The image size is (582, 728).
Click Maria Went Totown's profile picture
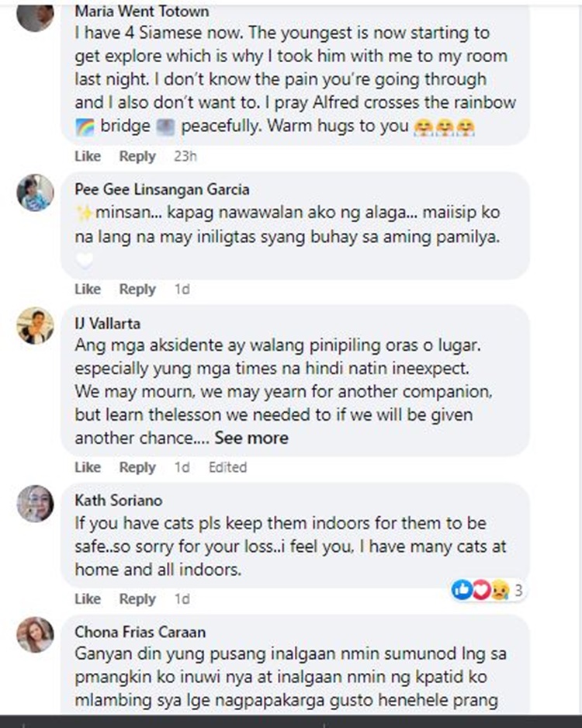[35, 14]
